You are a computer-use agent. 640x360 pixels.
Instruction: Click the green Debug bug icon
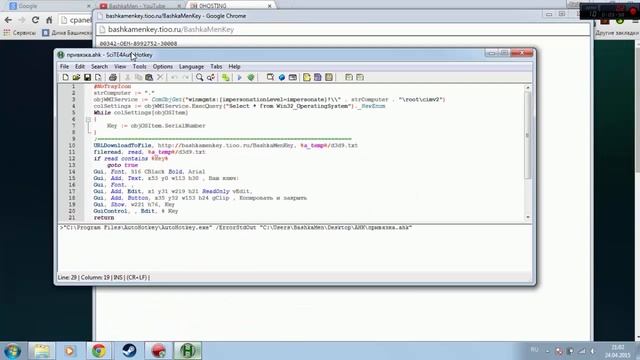251,77
